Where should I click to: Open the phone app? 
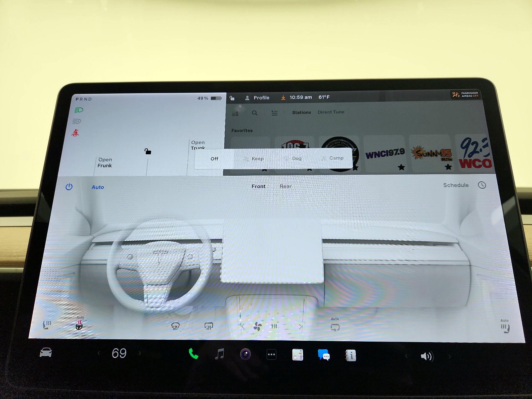[x=193, y=354]
